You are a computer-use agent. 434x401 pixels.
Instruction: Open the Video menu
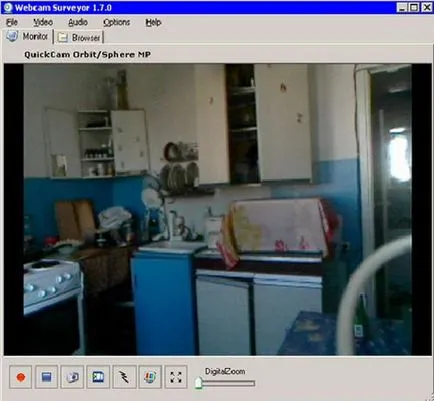(x=43, y=22)
